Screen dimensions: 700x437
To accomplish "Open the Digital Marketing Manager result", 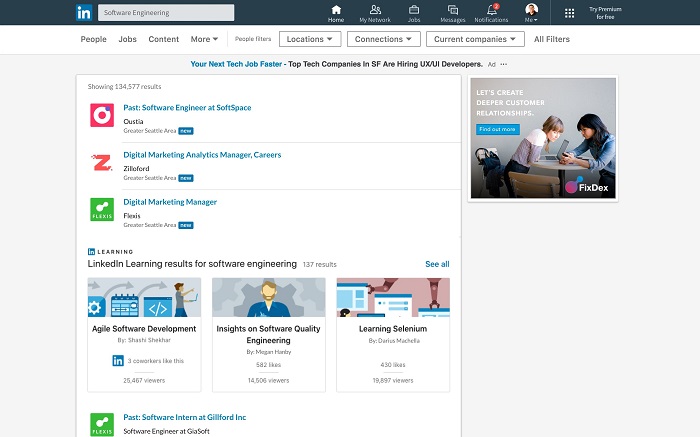I will (170, 202).
